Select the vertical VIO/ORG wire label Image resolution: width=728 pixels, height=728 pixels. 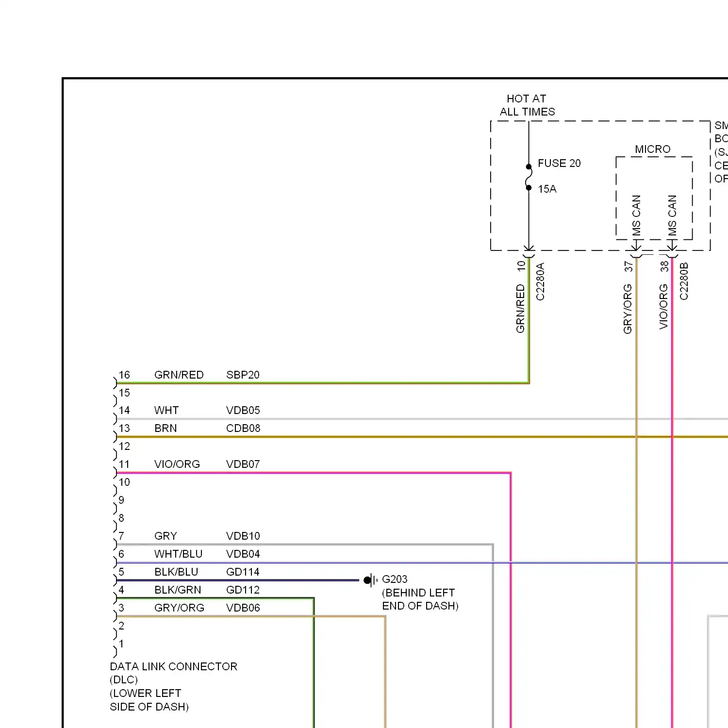click(x=663, y=307)
